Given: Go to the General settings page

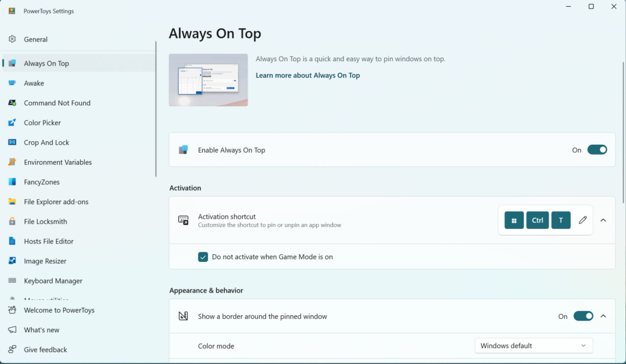Looking at the screenshot, I should click(35, 39).
